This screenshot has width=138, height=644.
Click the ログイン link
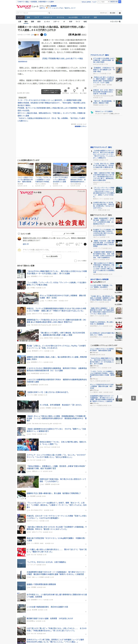point(42,8)
